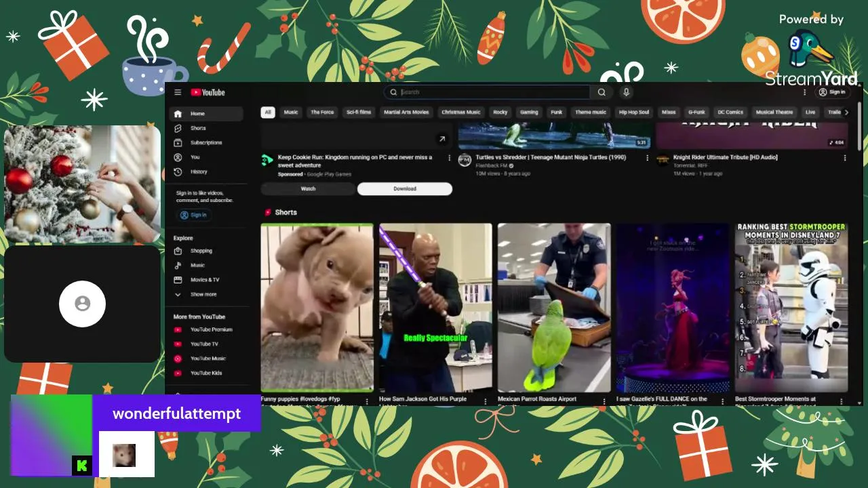Click the YouTube logo
This screenshot has width=868, height=488.
pos(208,92)
